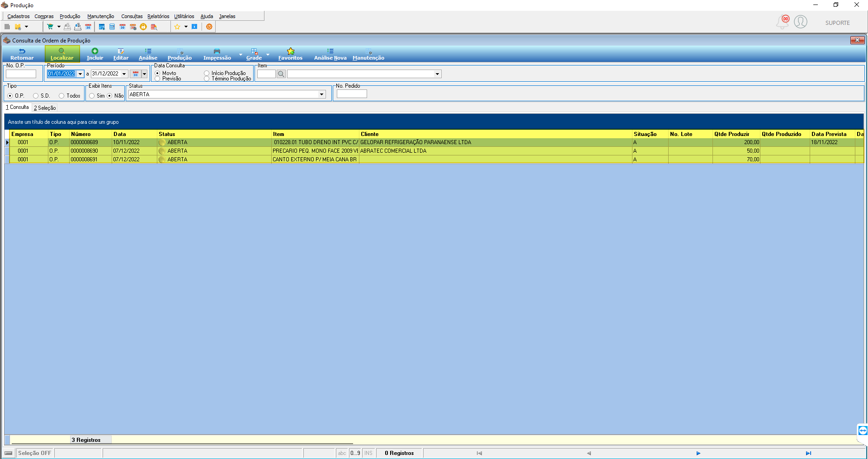Click the SUPORTE user label
The width and height of the screenshot is (868, 459).
837,23
